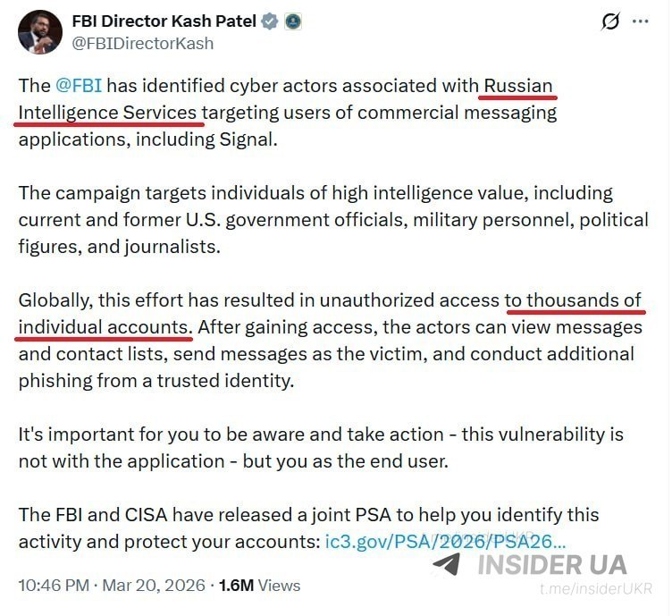Image resolution: width=672 pixels, height=616 pixels.
Task: Click the word "Signal" in first paragraph
Action: tap(248, 139)
